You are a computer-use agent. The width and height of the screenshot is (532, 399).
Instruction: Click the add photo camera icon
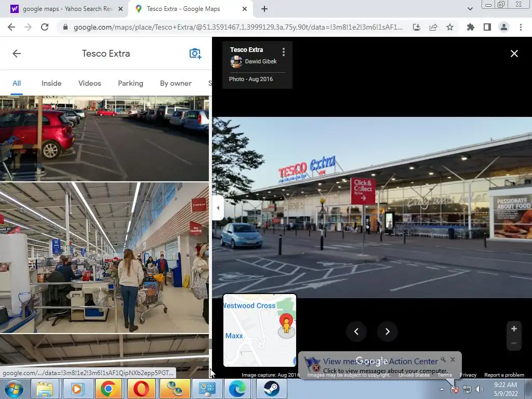195,54
